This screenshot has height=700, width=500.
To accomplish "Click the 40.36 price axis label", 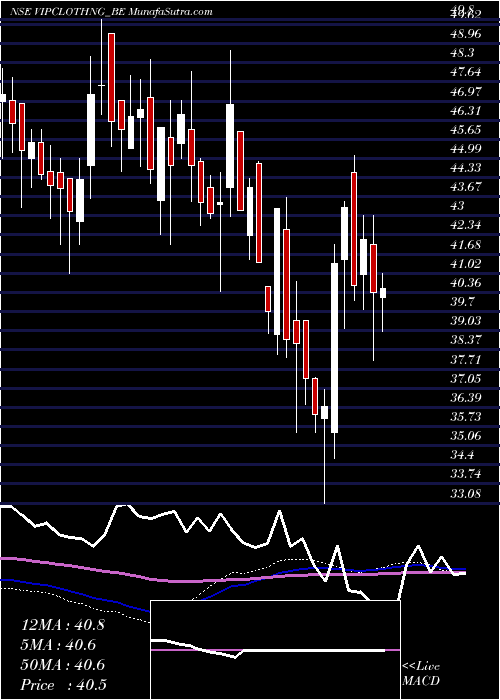I will point(466,283).
